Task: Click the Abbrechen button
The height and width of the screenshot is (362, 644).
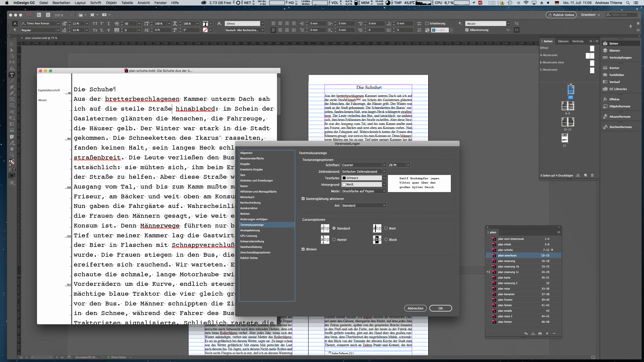Action: 415,308
